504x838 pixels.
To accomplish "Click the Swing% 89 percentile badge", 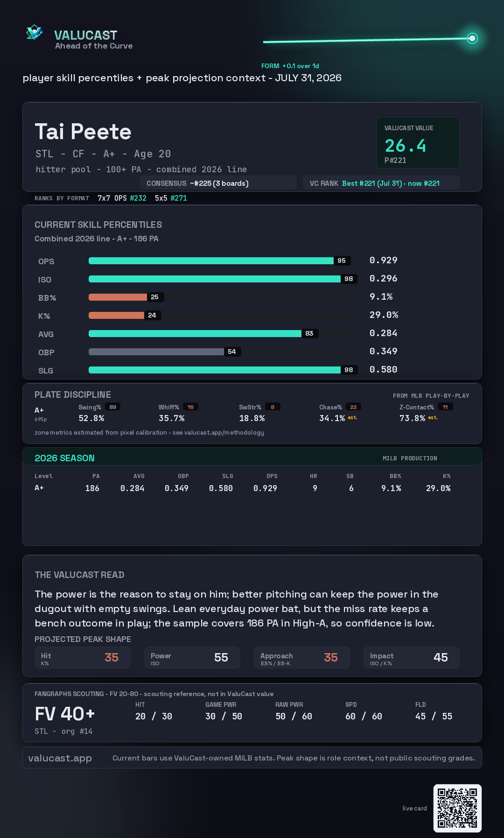I will (113, 407).
